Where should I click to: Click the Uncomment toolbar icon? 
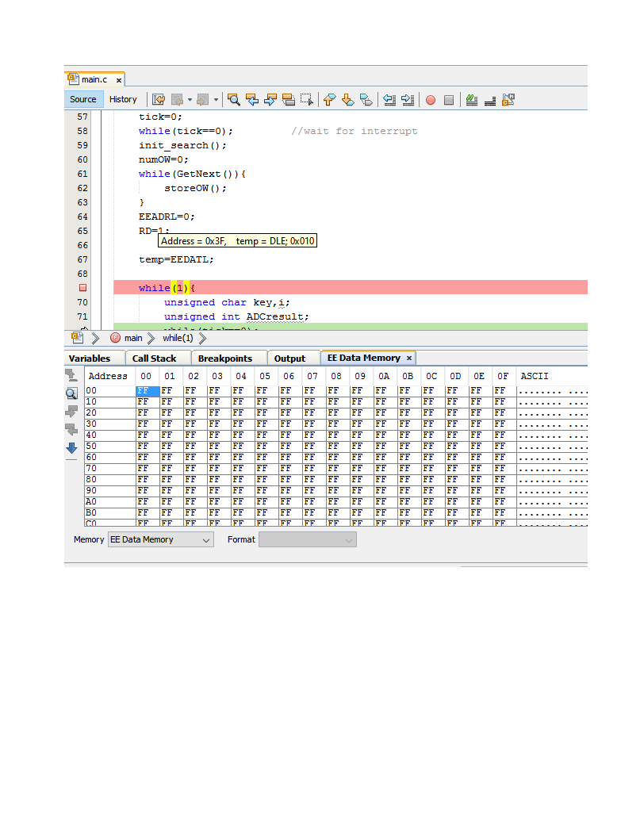click(490, 100)
